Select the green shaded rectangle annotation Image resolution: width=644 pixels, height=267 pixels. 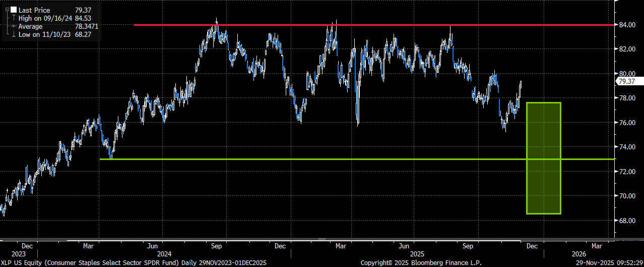point(544,158)
